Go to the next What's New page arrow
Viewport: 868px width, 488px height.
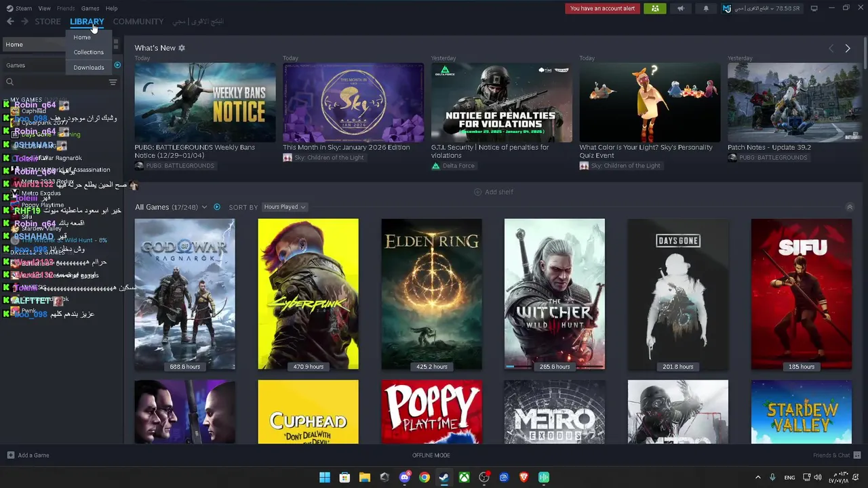coord(847,48)
